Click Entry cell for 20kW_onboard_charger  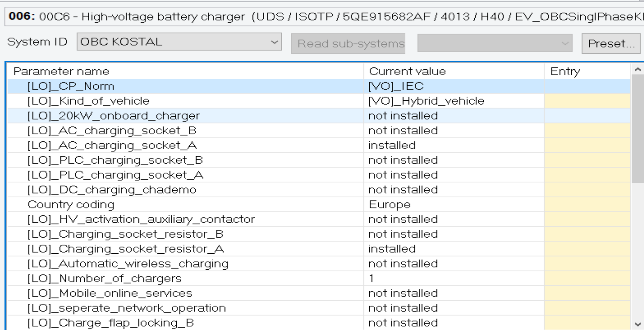(587, 116)
